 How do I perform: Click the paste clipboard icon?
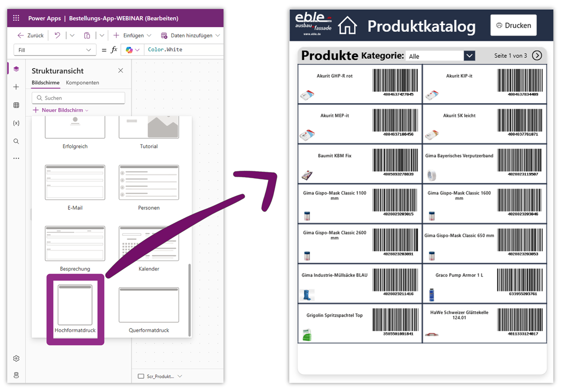[87, 35]
